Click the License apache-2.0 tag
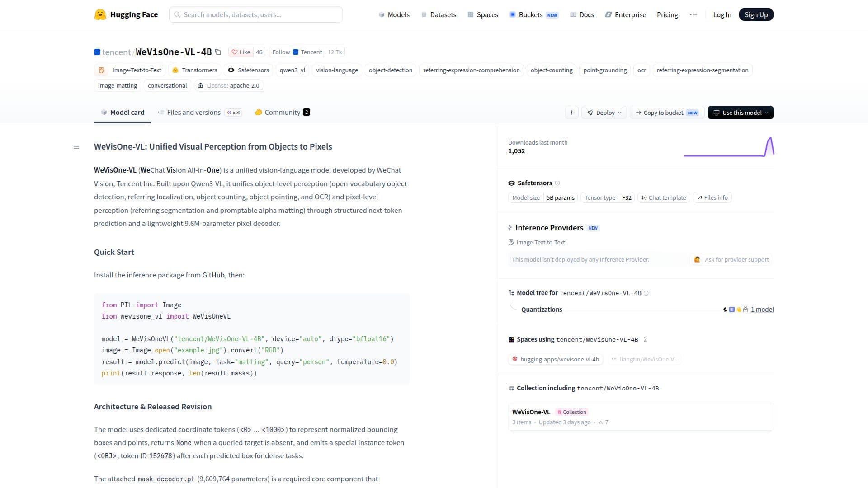This screenshot has height=488, width=868. [229, 85]
